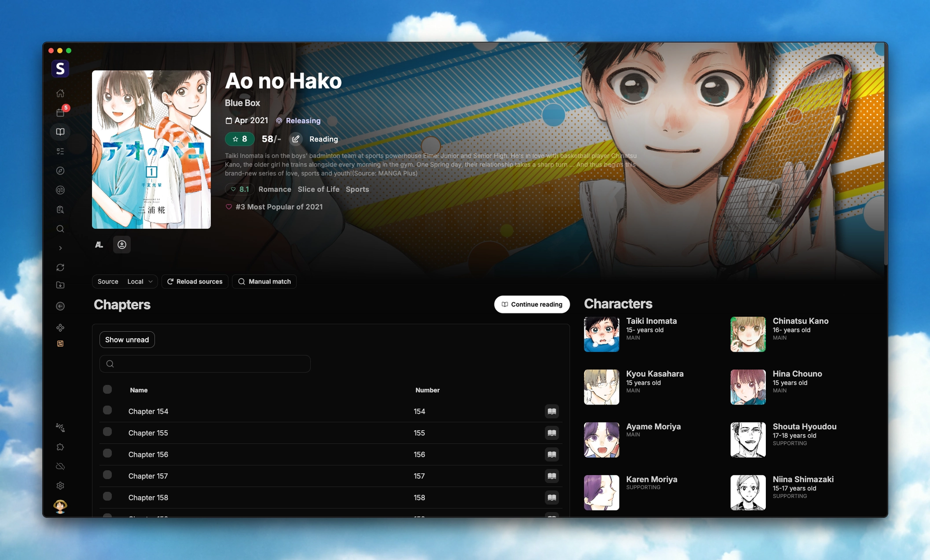Open the user profile avatar
The height and width of the screenshot is (560, 930).
[x=60, y=506]
